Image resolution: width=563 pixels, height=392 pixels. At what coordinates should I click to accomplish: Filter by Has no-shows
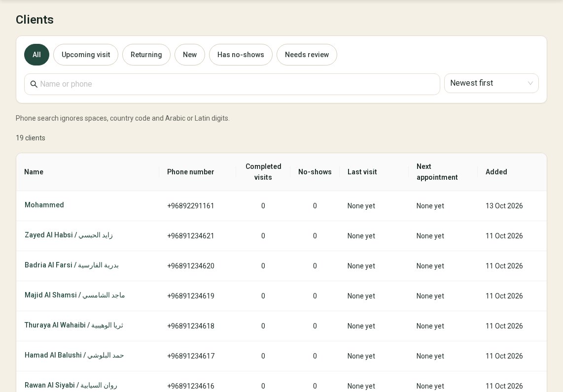241,55
